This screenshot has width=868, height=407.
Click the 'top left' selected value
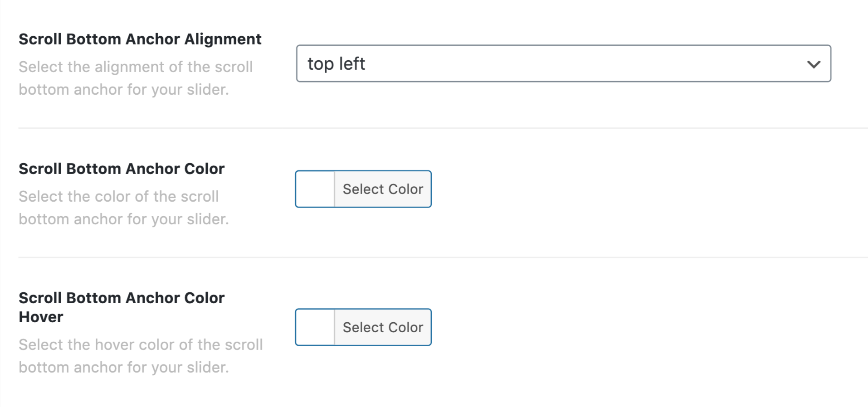pos(336,63)
